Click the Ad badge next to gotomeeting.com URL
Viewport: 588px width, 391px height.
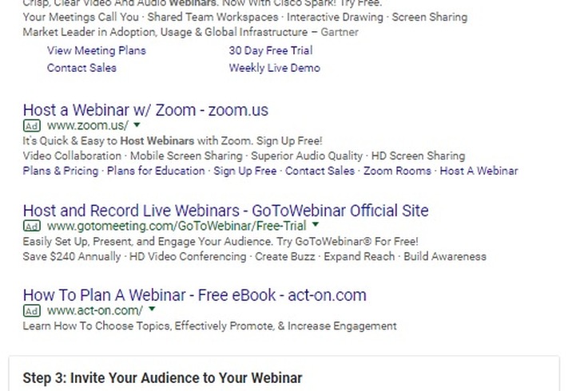[31, 227]
